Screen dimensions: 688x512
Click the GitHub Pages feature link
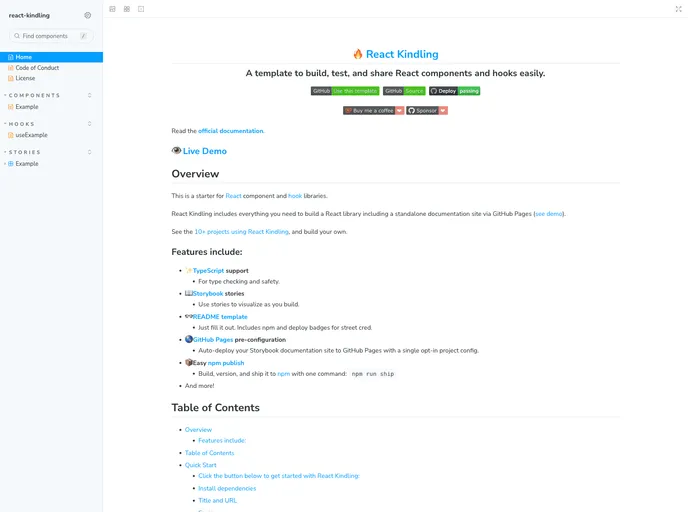click(x=213, y=340)
